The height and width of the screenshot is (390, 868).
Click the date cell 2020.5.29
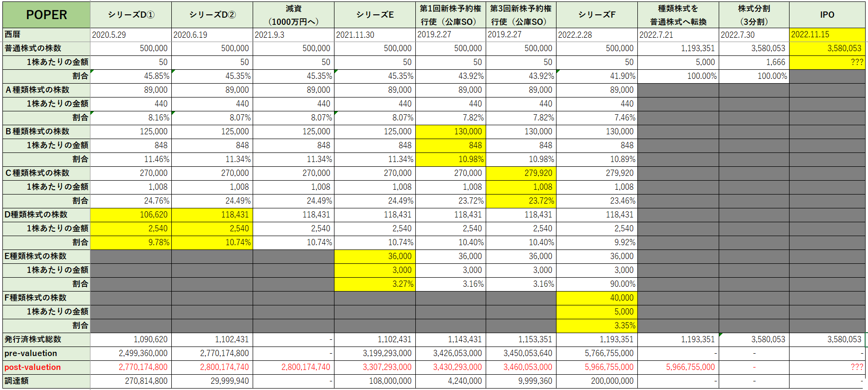pos(131,34)
